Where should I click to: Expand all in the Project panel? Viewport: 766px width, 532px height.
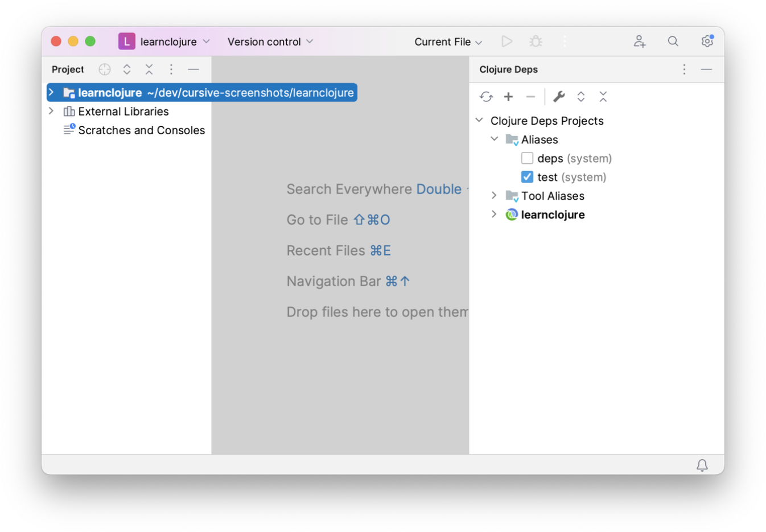pos(127,69)
